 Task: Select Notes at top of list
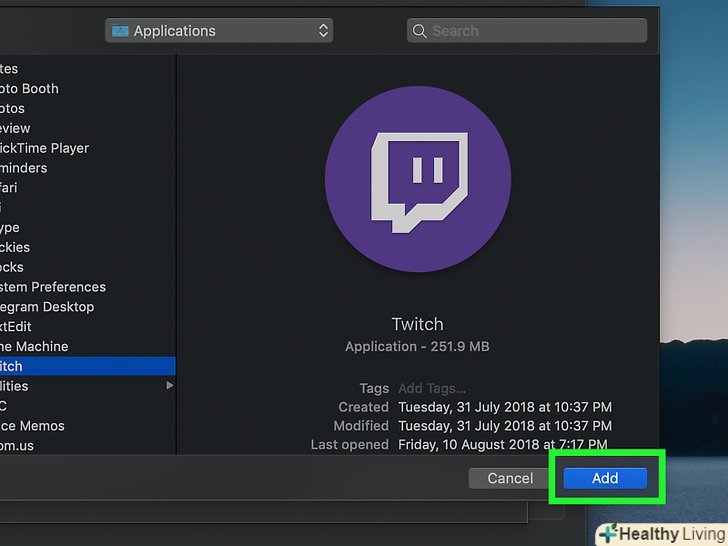pyautogui.click(x=88, y=69)
